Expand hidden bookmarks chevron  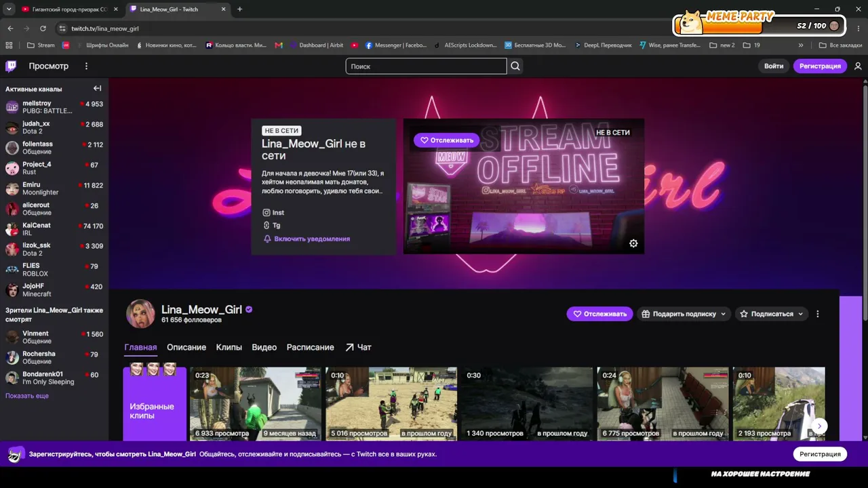tap(801, 45)
